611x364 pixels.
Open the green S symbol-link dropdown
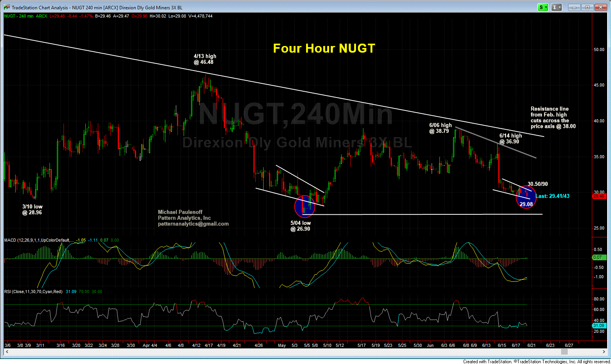(543, 7)
